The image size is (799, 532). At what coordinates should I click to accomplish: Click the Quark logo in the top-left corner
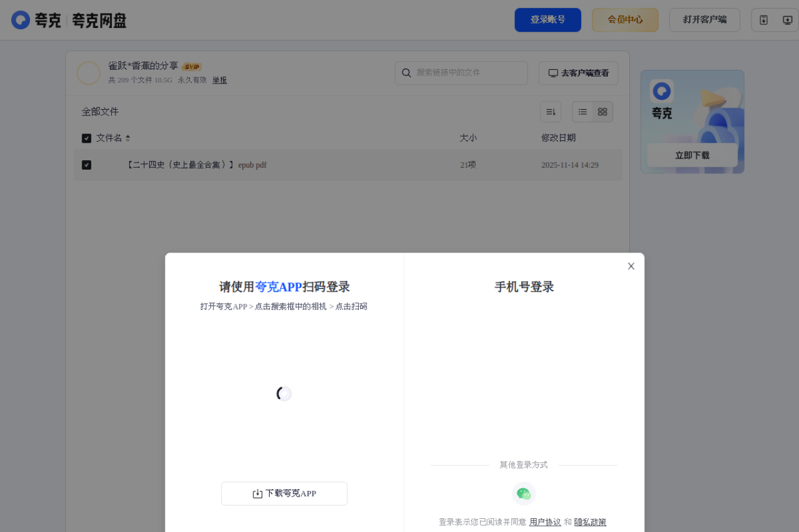(x=21, y=19)
